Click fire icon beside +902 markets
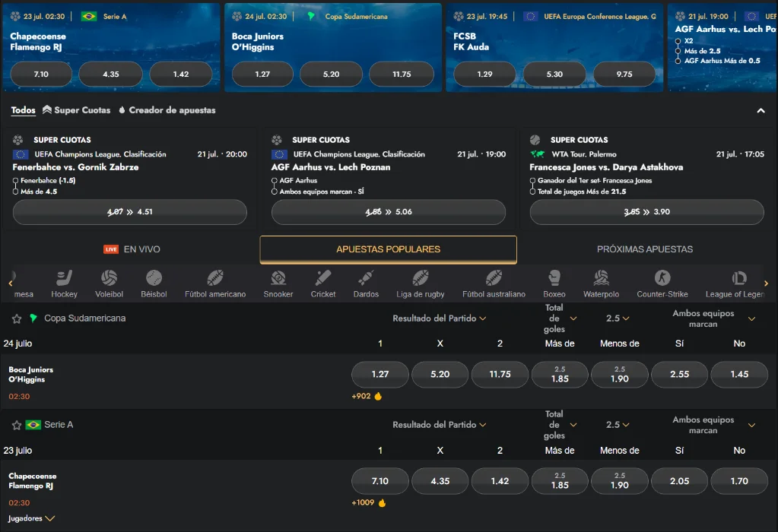This screenshot has height=532, width=778. coord(378,396)
